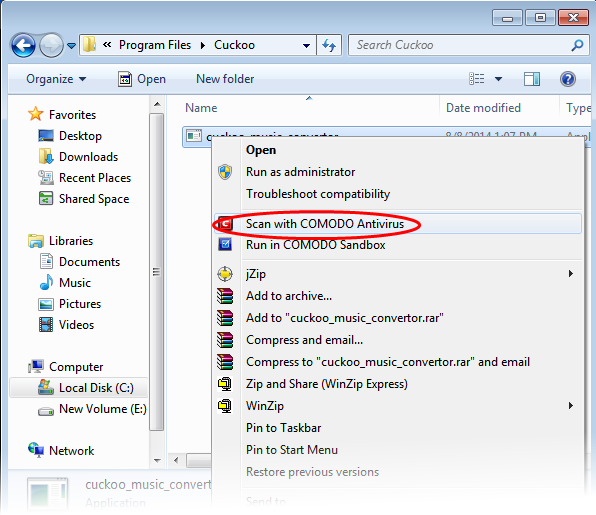Click the navigation pane scroll down arrow

click(x=157, y=460)
